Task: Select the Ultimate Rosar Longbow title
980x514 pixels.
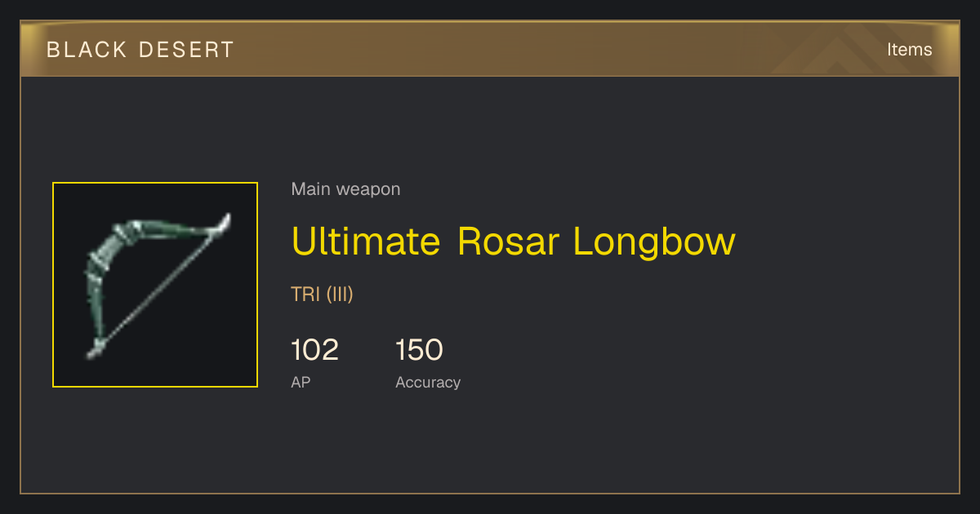Action: (x=514, y=241)
